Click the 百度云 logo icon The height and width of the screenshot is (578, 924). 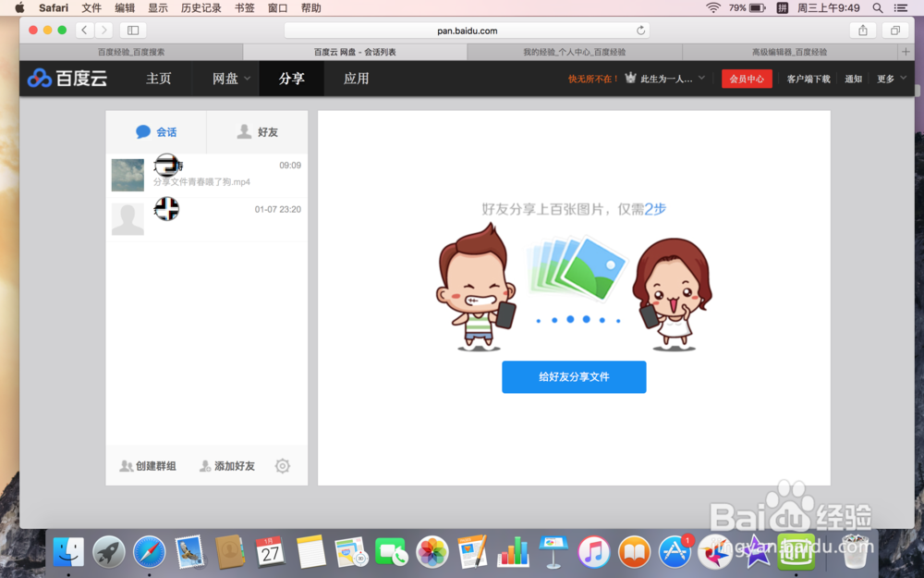(39, 79)
